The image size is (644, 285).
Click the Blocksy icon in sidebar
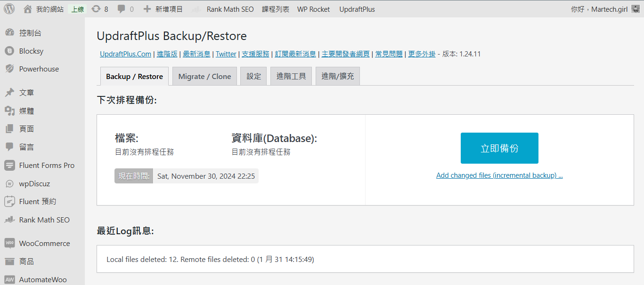(x=9, y=51)
